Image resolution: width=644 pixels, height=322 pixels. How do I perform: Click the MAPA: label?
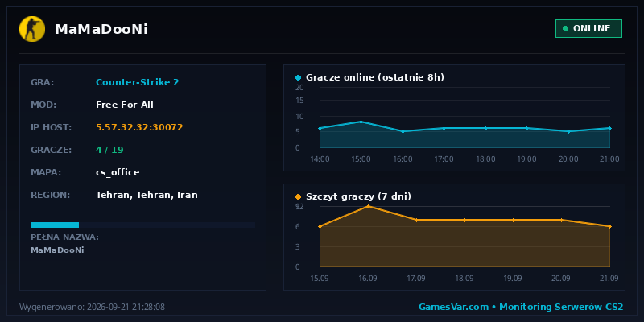pos(46,172)
